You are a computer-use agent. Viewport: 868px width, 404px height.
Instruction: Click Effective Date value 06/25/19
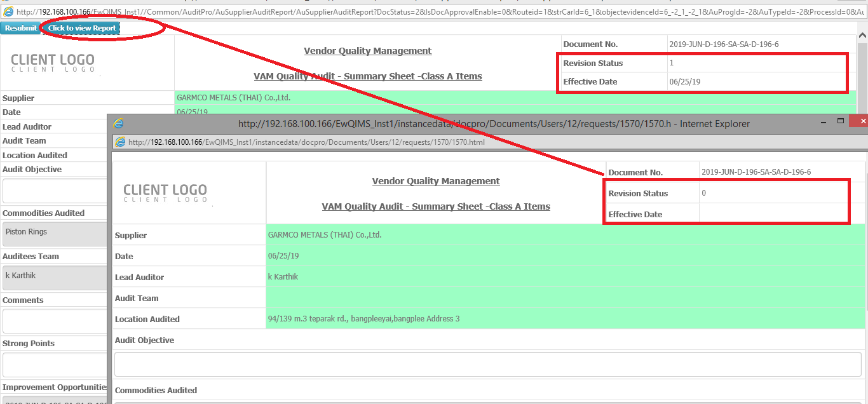(685, 82)
